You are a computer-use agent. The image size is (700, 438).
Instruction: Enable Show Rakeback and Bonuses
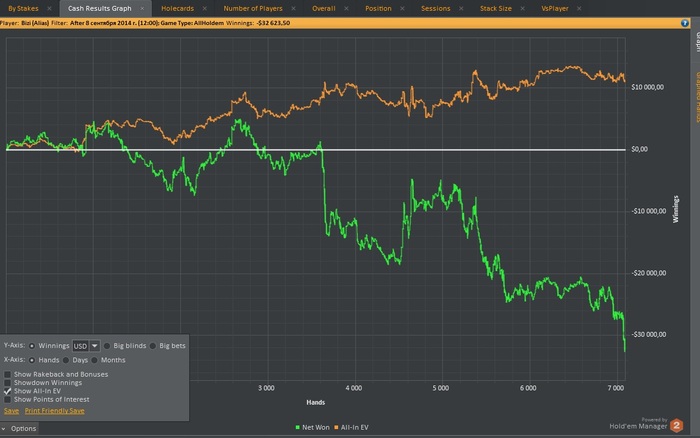8,374
